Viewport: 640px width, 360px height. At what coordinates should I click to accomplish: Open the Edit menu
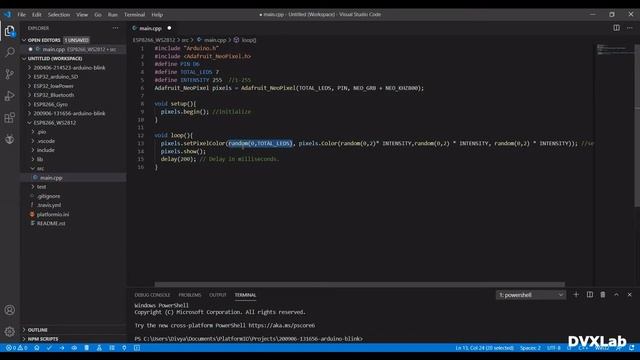pos(37,14)
